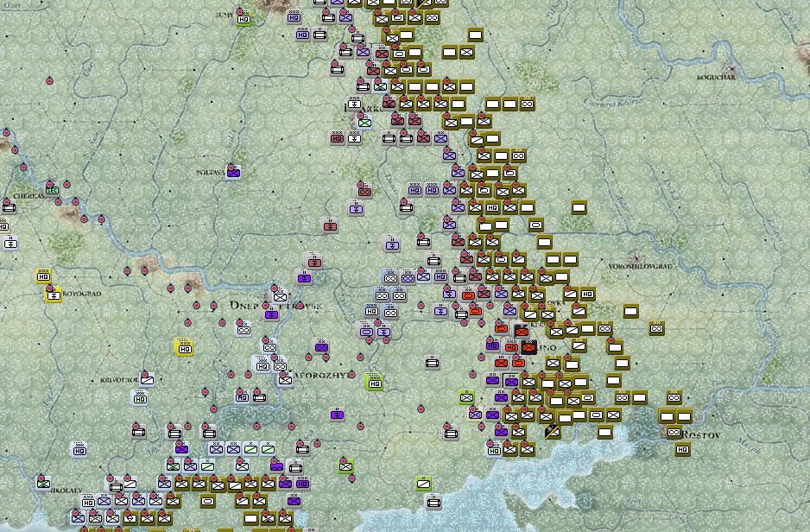Select the green infantry counter at Nikolaev

(x=44, y=484)
